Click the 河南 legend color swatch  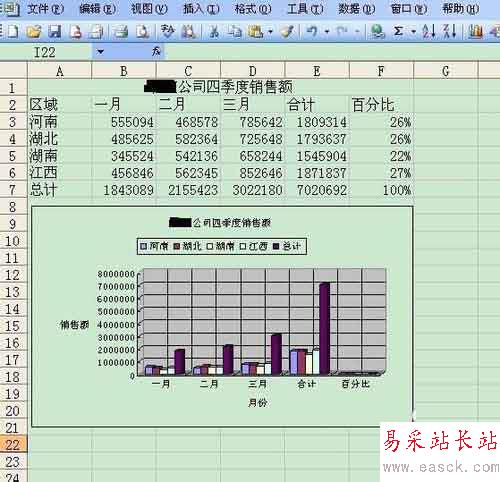(x=143, y=246)
